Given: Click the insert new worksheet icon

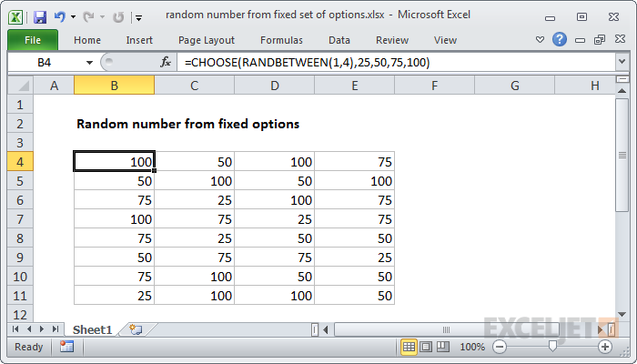Looking at the screenshot, I should point(136,329).
